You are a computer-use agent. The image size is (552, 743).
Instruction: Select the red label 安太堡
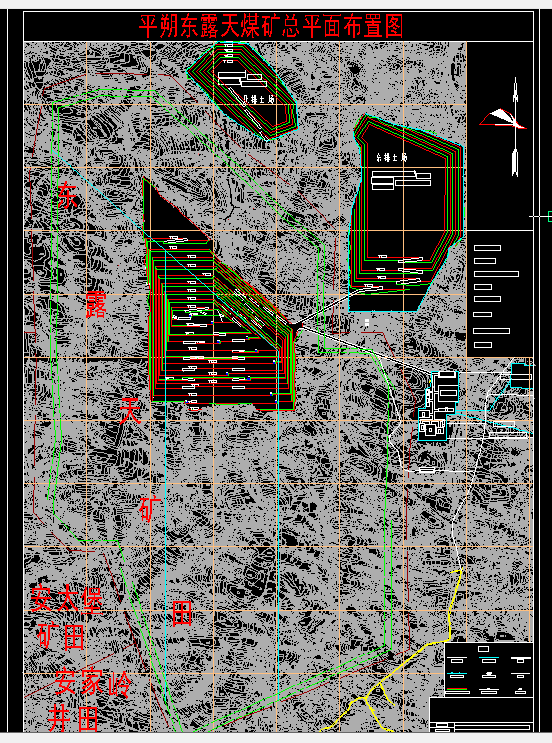tap(66, 599)
